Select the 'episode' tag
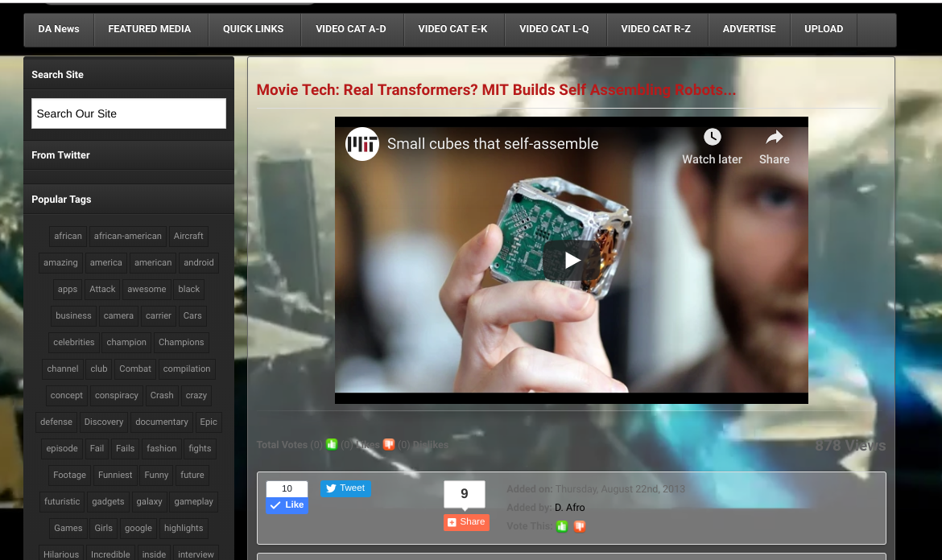Viewport: 942px width, 560px height. click(x=62, y=448)
